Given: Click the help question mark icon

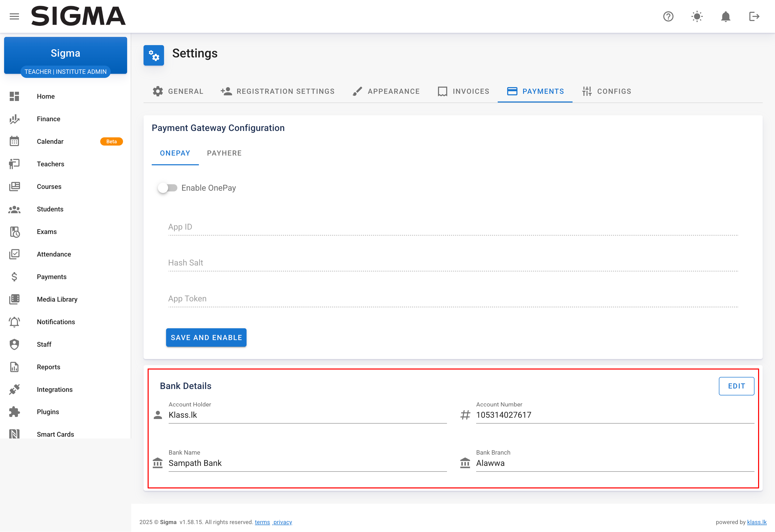Looking at the screenshot, I should click(x=668, y=16).
